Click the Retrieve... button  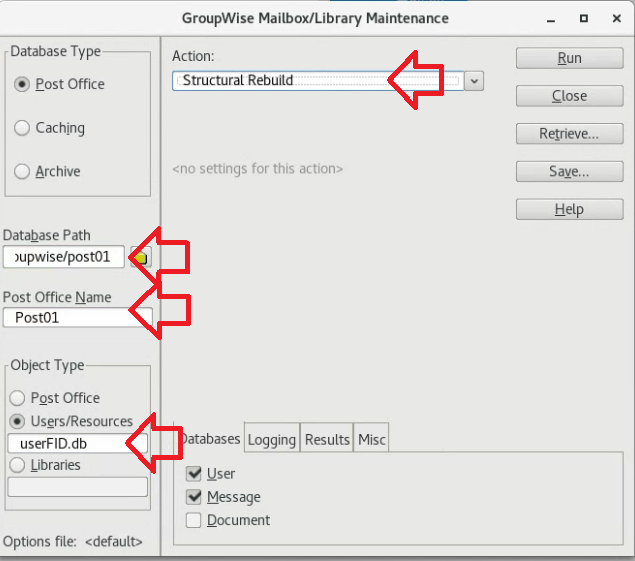(568, 134)
